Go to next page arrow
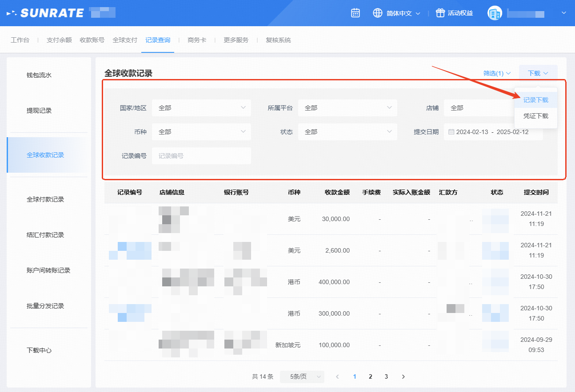The height and width of the screenshot is (392, 575). [403, 376]
